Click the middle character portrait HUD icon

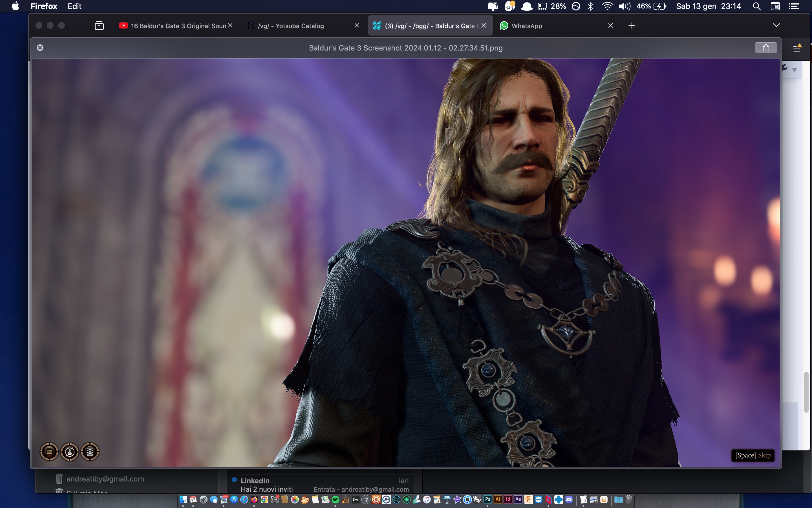click(x=69, y=452)
